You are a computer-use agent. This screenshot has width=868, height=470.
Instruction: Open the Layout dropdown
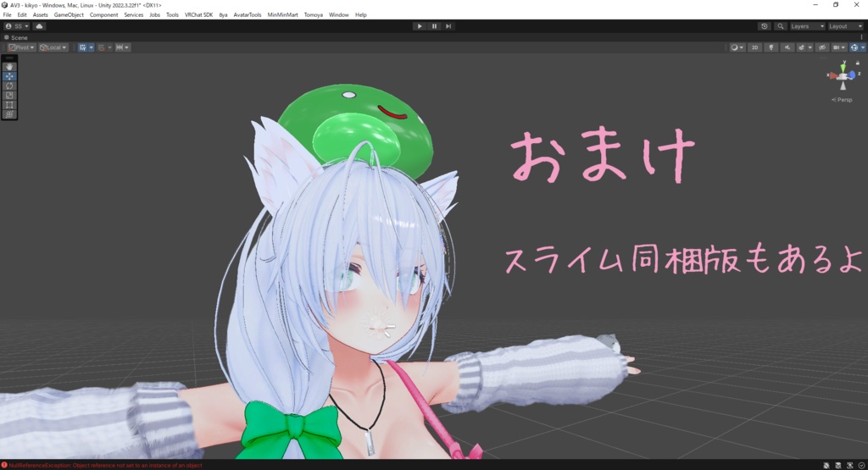(x=845, y=26)
